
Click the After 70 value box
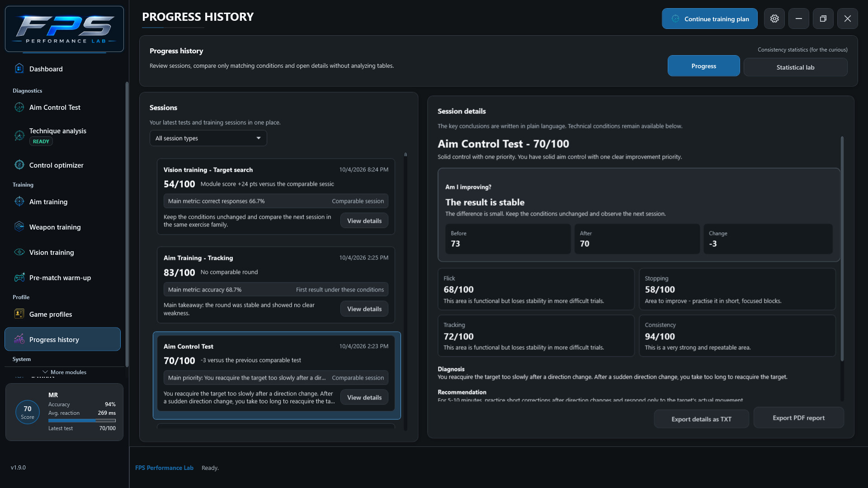point(637,239)
